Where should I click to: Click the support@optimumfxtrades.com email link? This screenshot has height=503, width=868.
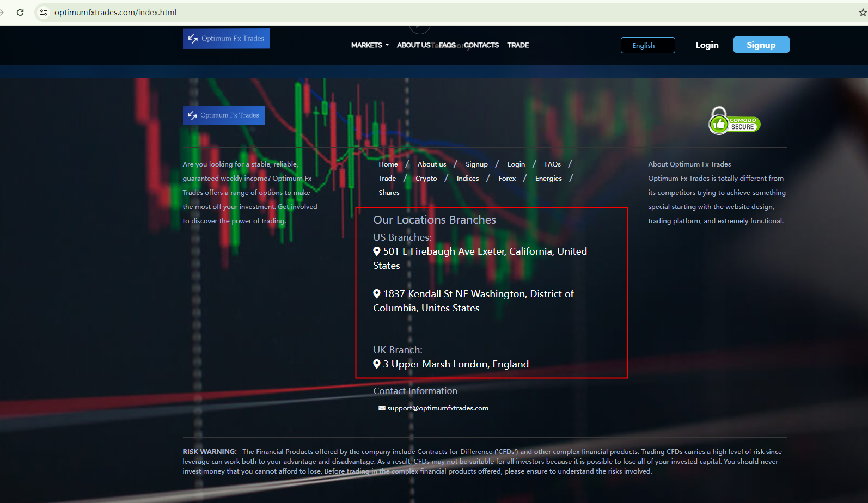pyautogui.click(x=438, y=408)
